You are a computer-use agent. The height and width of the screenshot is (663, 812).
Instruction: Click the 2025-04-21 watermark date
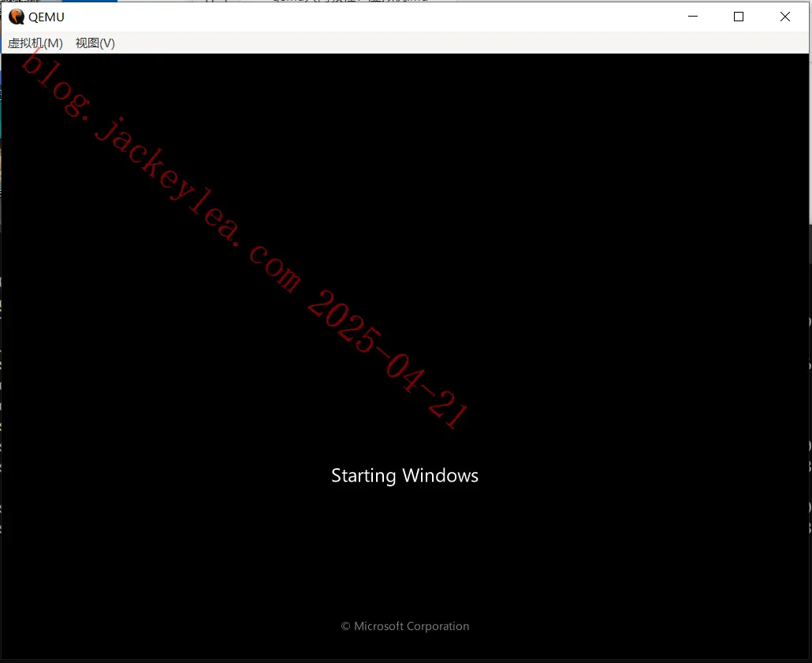[x=387, y=359]
